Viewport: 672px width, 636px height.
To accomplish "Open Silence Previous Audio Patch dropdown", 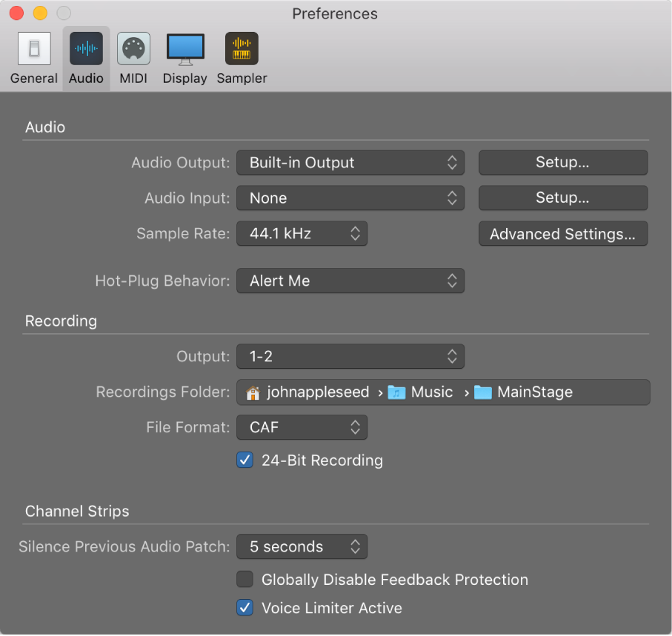I will pos(302,547).
